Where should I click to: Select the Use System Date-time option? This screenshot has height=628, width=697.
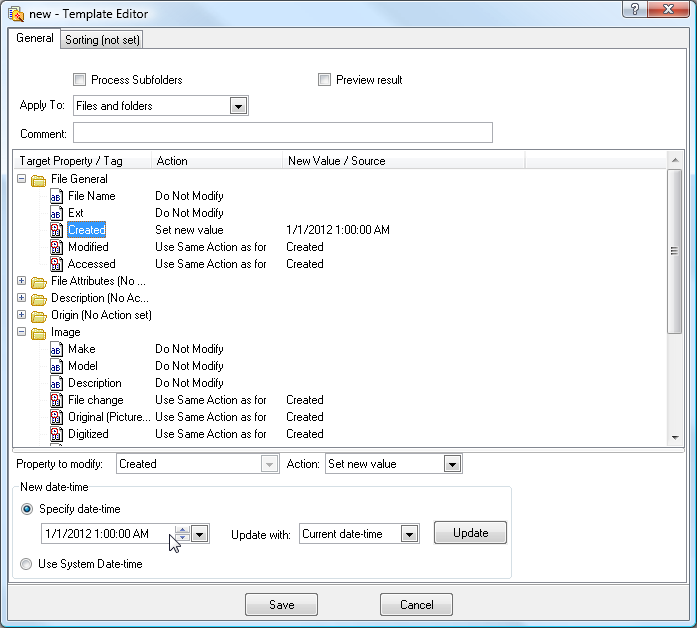26,564
